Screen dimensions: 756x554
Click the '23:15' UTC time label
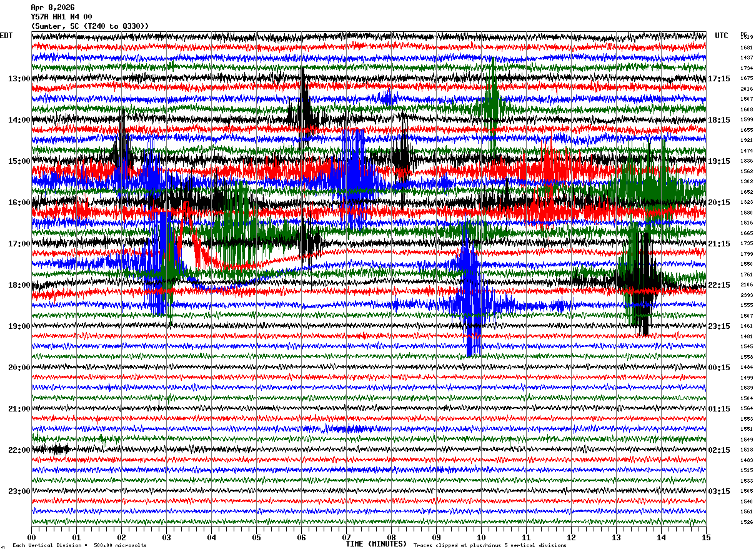tap(719, 326)
